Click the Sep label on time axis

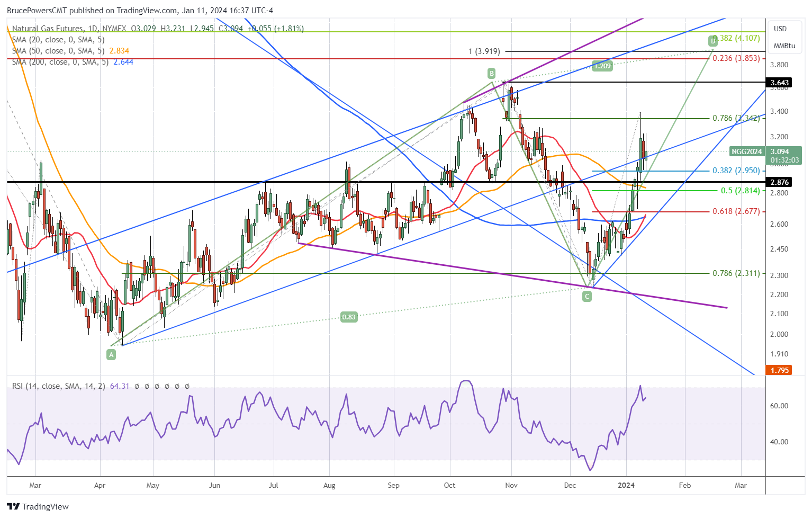click(393, 485)
